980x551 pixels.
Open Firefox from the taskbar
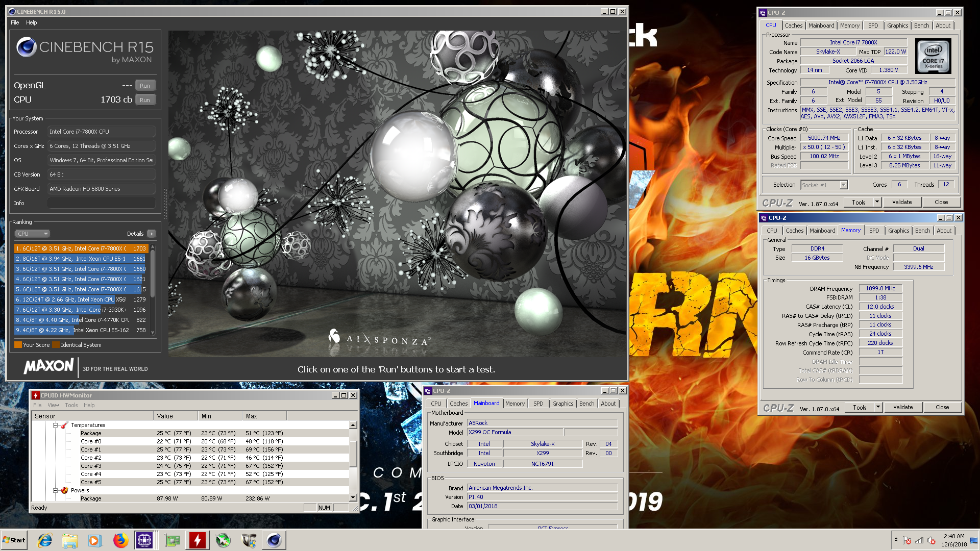coord(120,540)
